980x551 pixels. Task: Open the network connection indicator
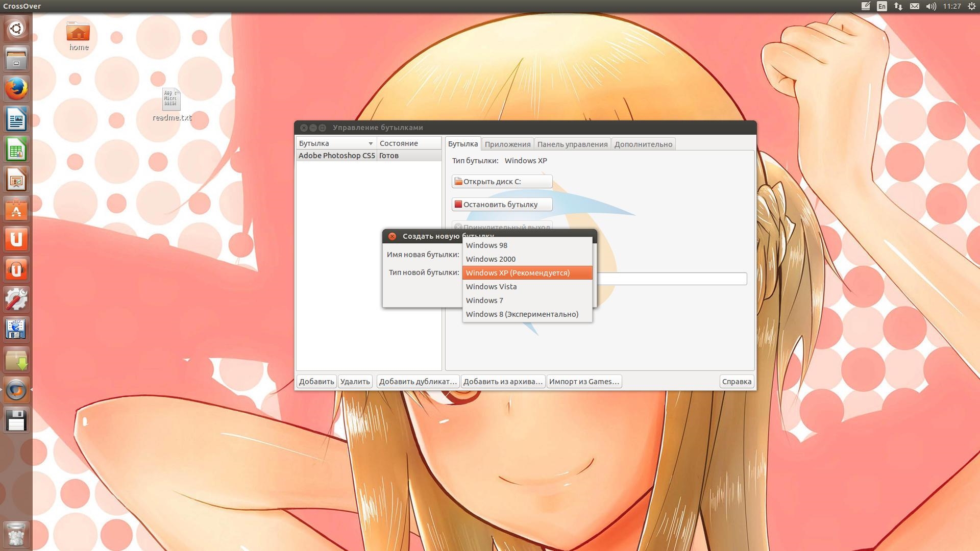click(898, 6)
